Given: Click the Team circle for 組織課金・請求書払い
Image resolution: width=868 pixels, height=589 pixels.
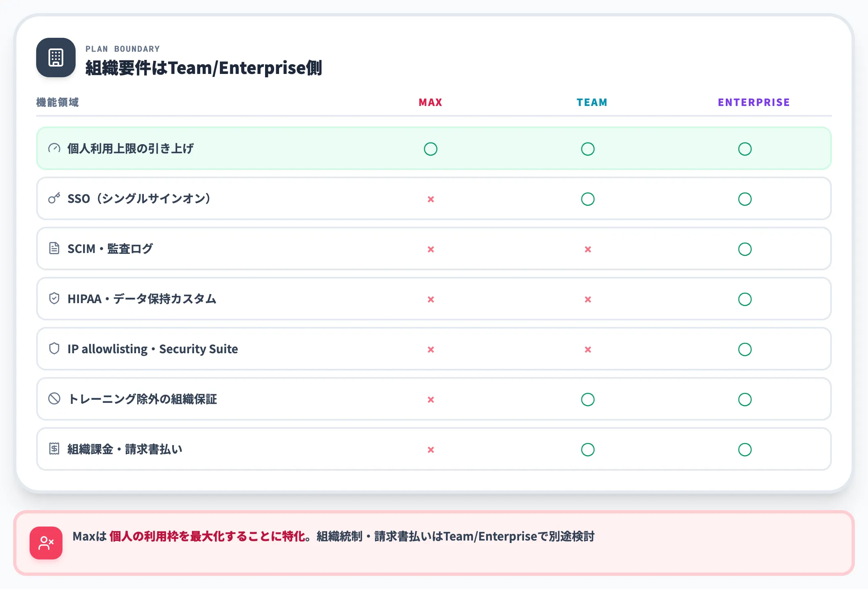Looking at the screenshot, I should (x=588, y=450).
